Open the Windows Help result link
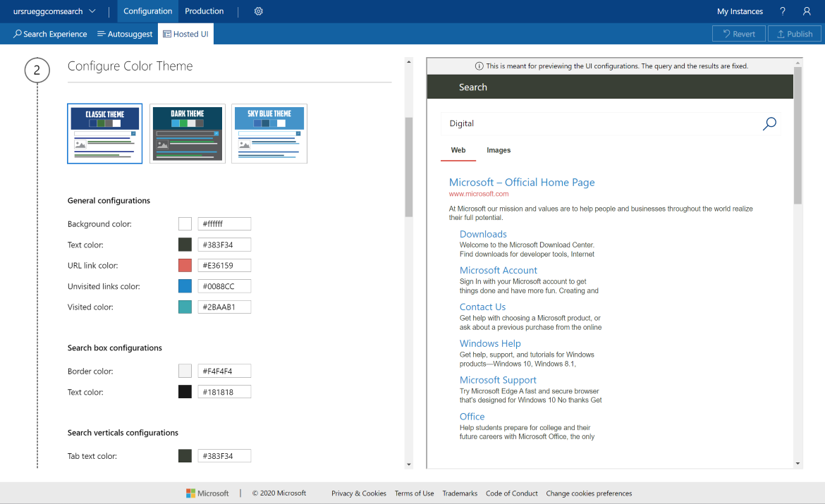Viewport: 825px width, 504px height. click(490, 343)
